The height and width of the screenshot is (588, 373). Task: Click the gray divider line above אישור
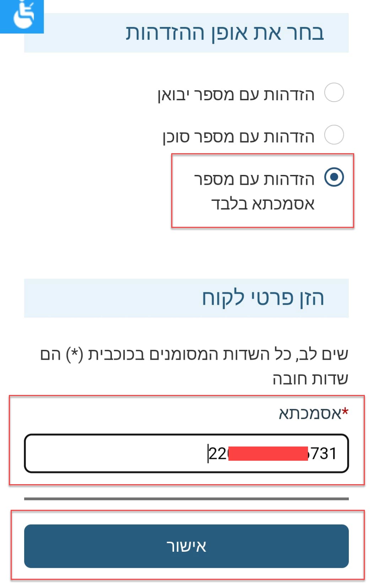click(186, 499)
